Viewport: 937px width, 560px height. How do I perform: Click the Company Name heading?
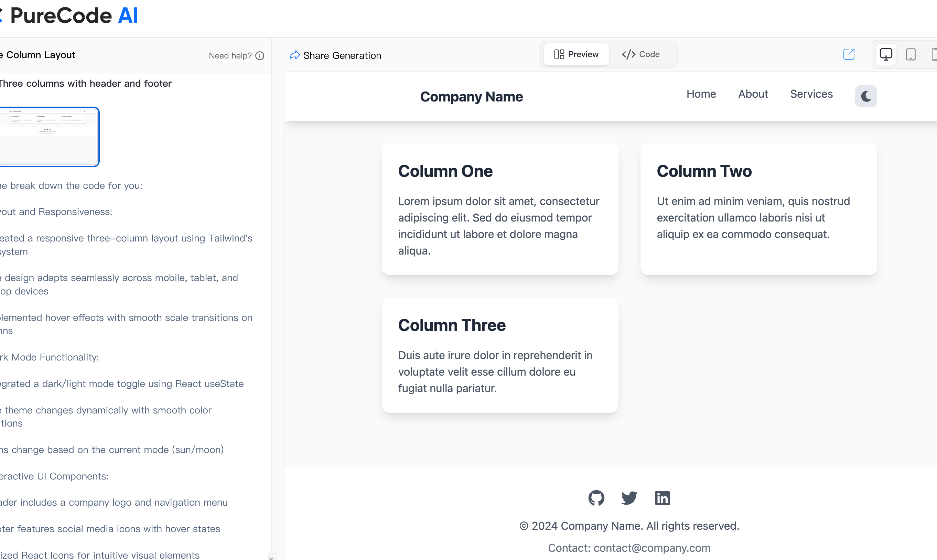[471, 97]
